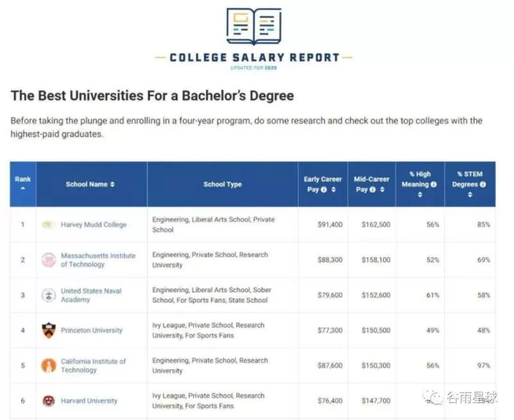514x420 pixels.
Task: Show the % High Meaning info tooltip icon
Action: click(433, 184)
